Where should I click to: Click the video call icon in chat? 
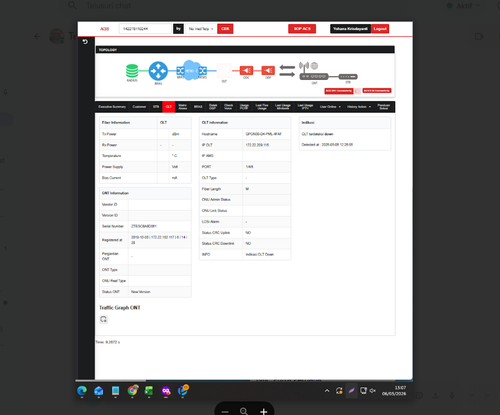(479, 36)
